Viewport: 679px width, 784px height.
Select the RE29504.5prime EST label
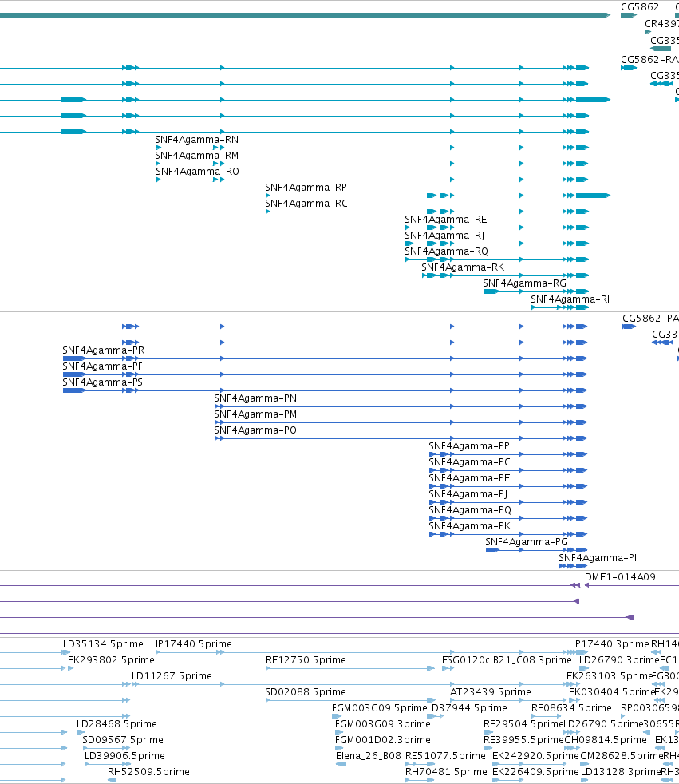click(x=523, y=724)
